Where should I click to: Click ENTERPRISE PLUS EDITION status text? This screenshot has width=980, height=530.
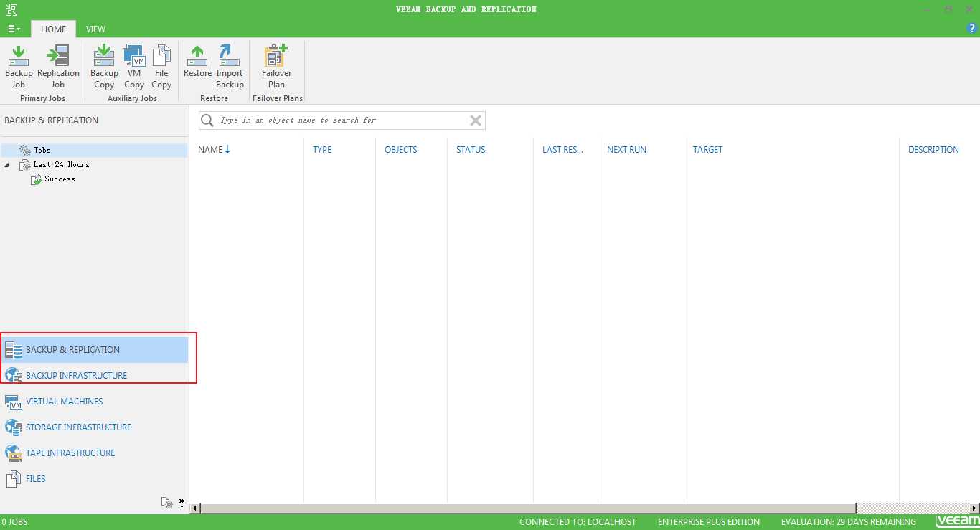(x=709, y=522)
